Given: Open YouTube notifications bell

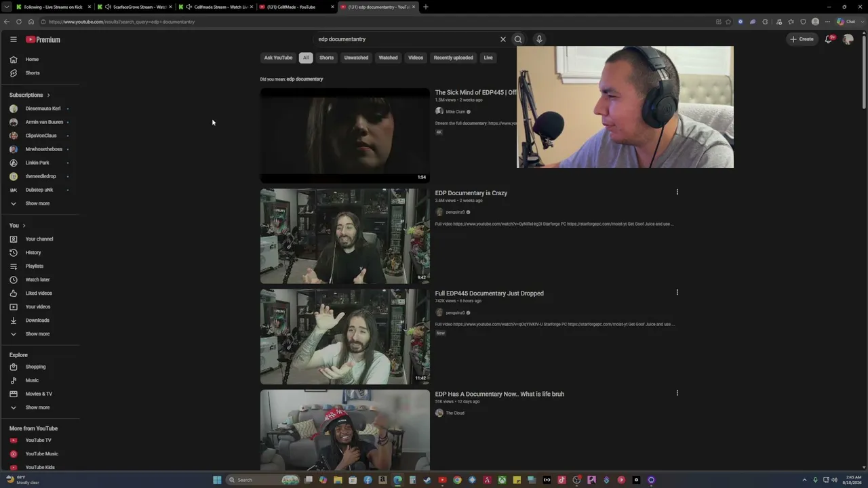Looking at the screenshot, I should point(829,39).
